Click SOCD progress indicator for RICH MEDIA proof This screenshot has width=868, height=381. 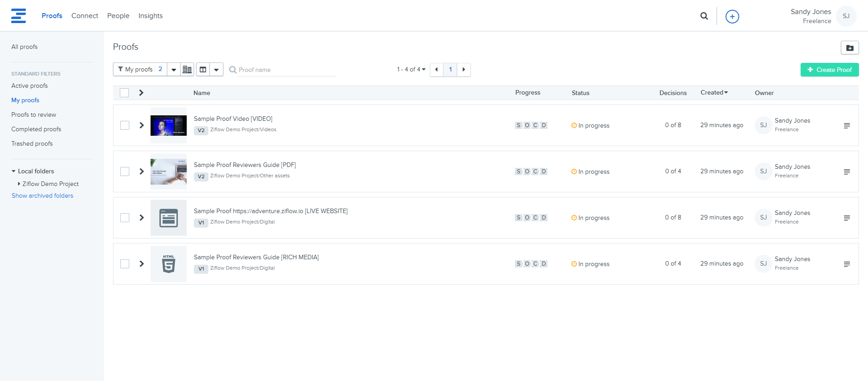(x=531, y=264)
